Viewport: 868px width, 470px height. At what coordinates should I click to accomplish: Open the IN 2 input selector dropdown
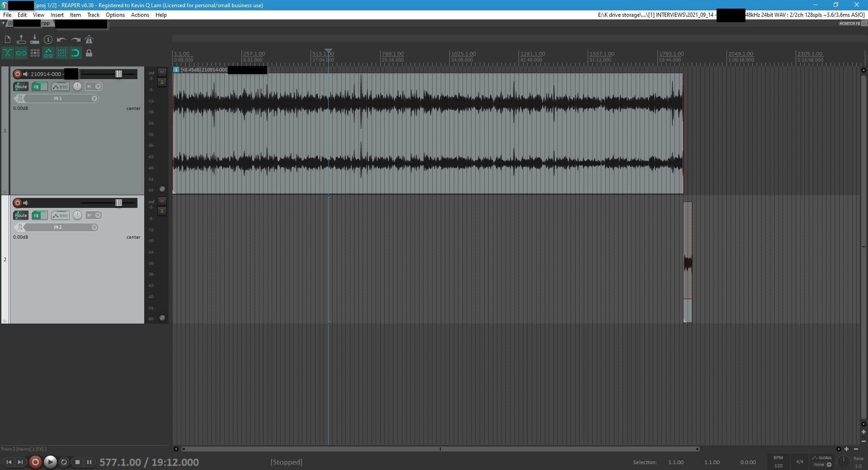(61, 227)
